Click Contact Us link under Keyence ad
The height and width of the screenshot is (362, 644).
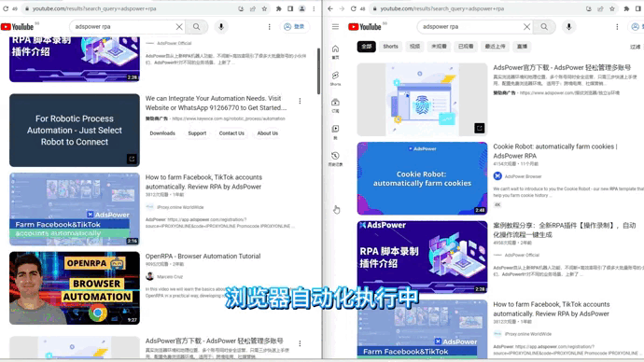(x=231, y=133)
